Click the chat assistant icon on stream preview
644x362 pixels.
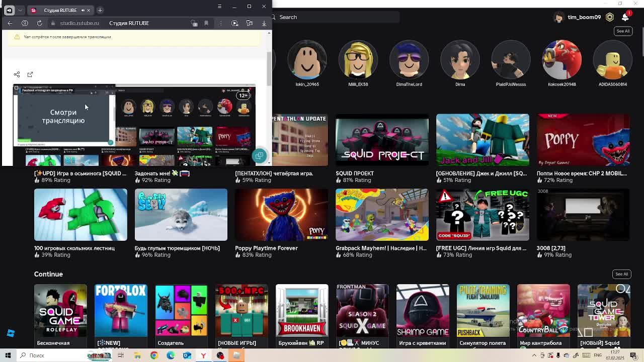(x=259, y=156)
